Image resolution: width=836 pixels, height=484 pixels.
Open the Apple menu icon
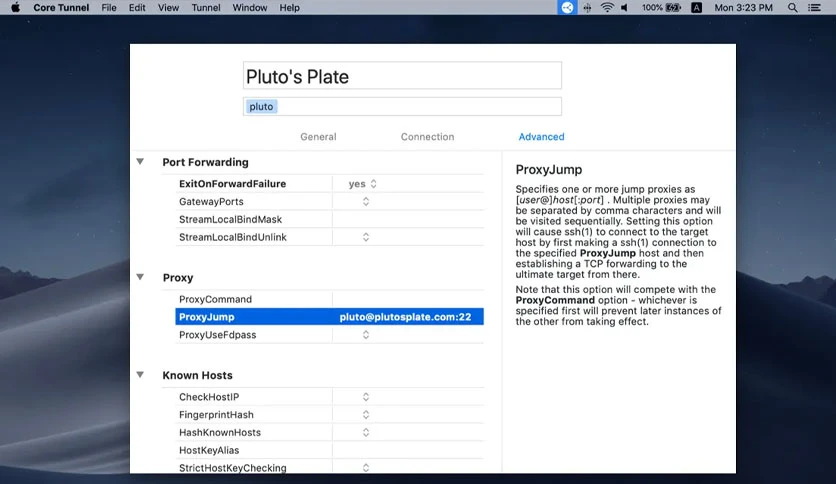tap(15, 7)
